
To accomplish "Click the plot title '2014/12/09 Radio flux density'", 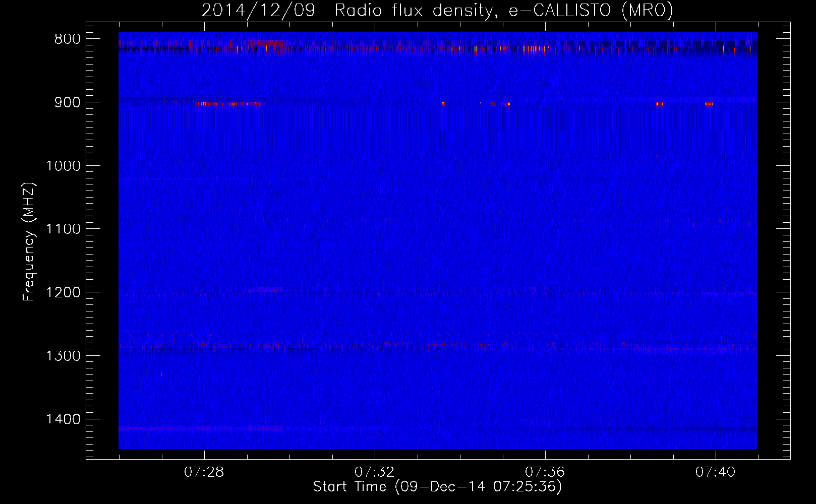I will (x=437, y=10).
